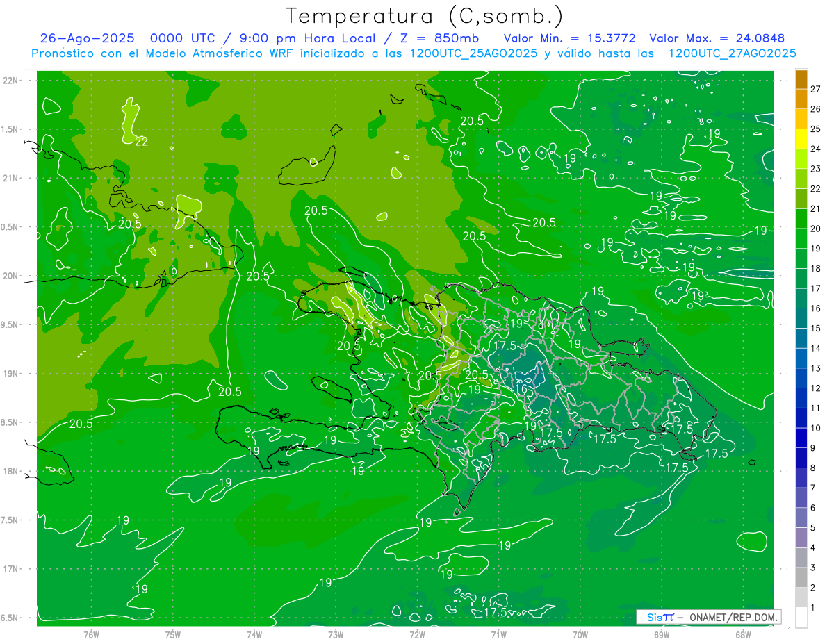834x644 pixels.
Task: Click color scale label '25'
Action: pos(816,129)
